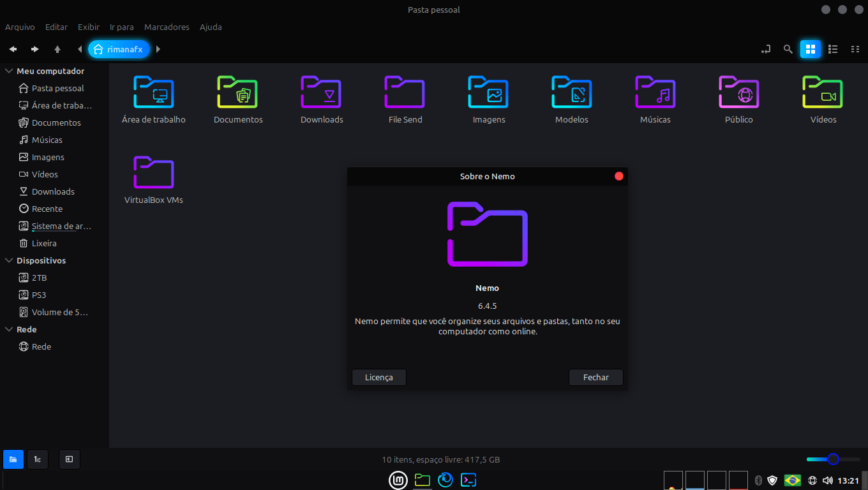Select the Público folder icon
The image size is (868, 490).
(x=739, y=93)
